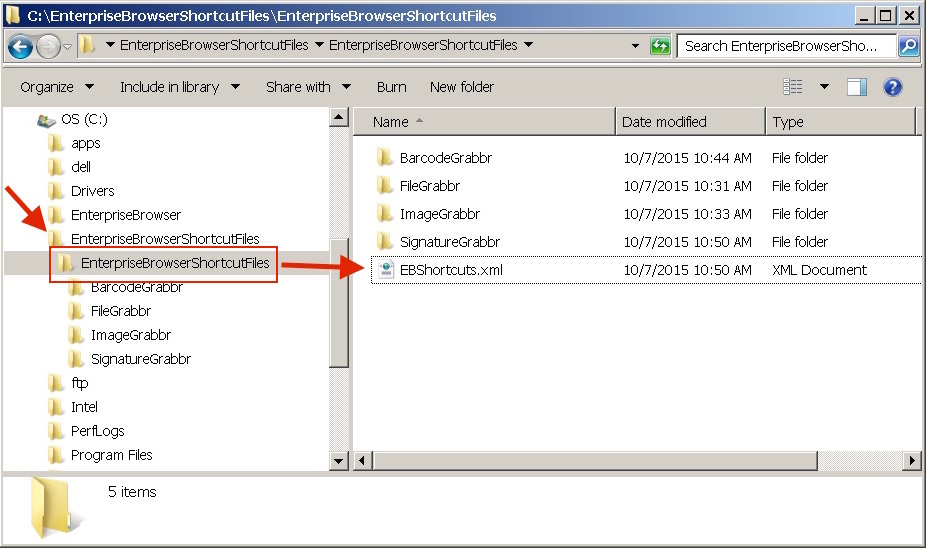The image size is (927, 550).
Task: Sort by the Date modified column header
Action: click(x=664, y=122)
